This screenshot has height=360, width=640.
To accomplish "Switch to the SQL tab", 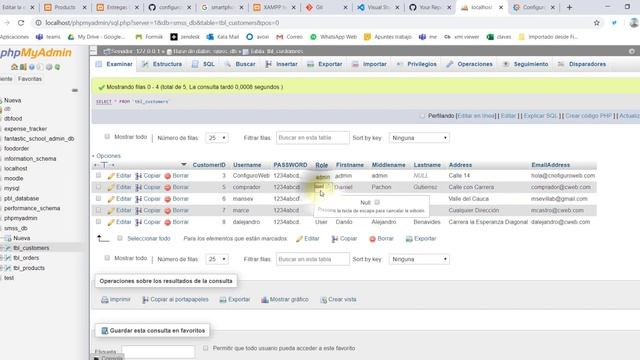I will coord(204,64).
